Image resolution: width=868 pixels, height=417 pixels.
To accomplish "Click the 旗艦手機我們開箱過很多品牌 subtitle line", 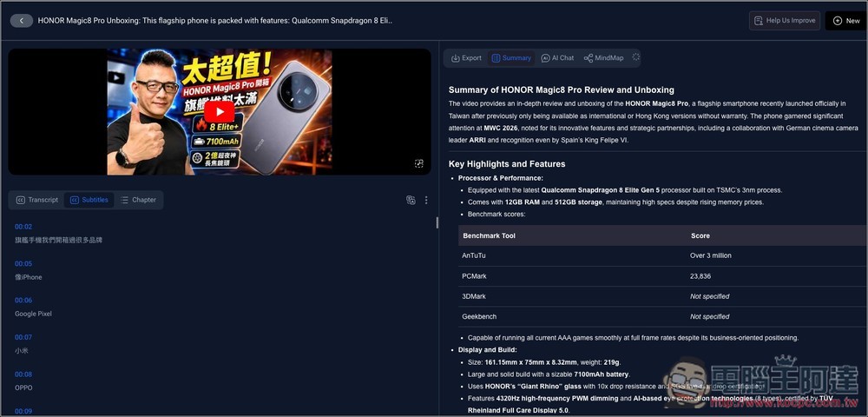I will 59,241.
